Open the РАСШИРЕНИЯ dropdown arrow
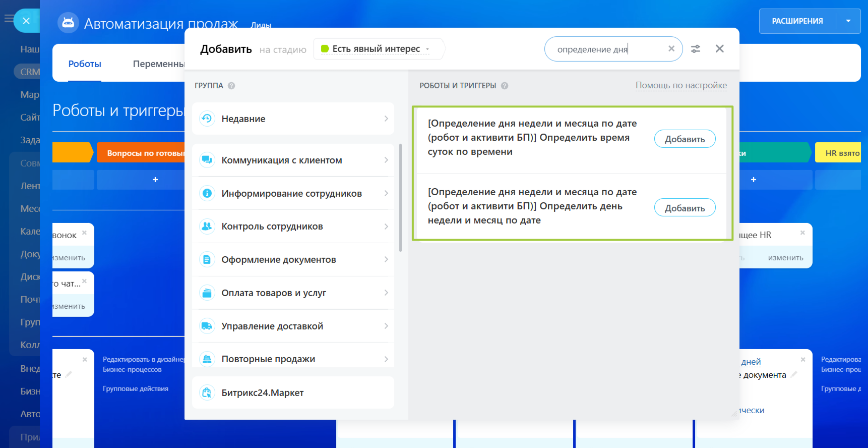The image size is (868, 448). 848,21
